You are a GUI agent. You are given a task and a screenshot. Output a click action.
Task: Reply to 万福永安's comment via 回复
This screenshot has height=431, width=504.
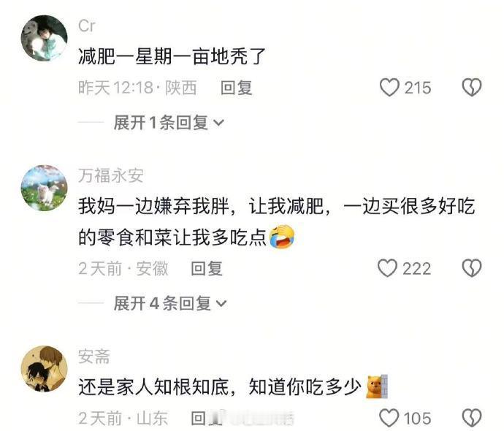click(207, 268)
